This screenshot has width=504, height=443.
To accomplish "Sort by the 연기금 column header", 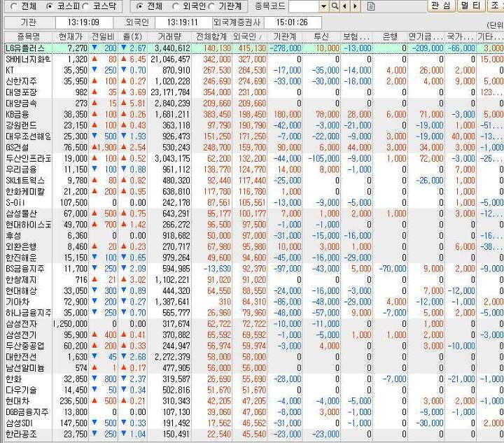I will 426,36.
